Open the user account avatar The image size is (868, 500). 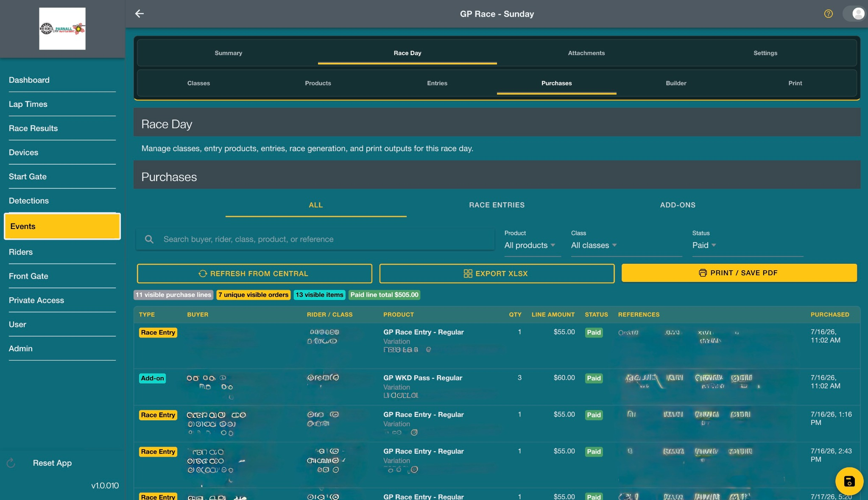(x=858, y=14)
